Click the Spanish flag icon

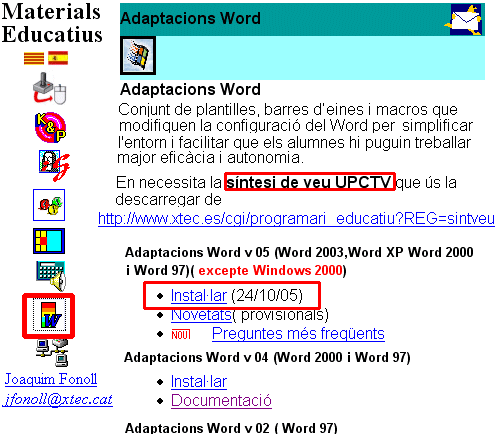point(58,58)
